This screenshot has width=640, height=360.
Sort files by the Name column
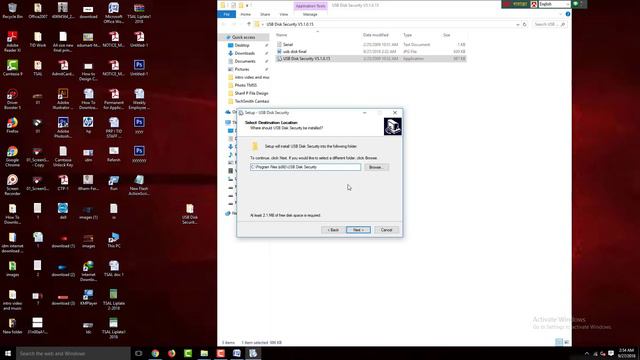(x=281, y=35)
